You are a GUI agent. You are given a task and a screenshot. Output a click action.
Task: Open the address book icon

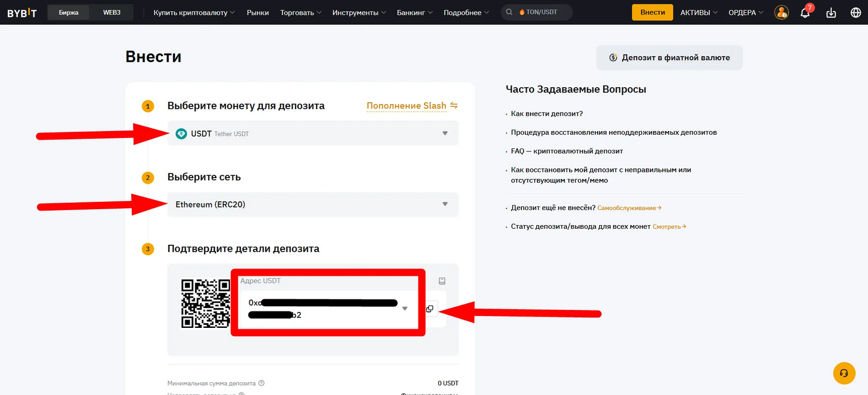tap(442, 281)
